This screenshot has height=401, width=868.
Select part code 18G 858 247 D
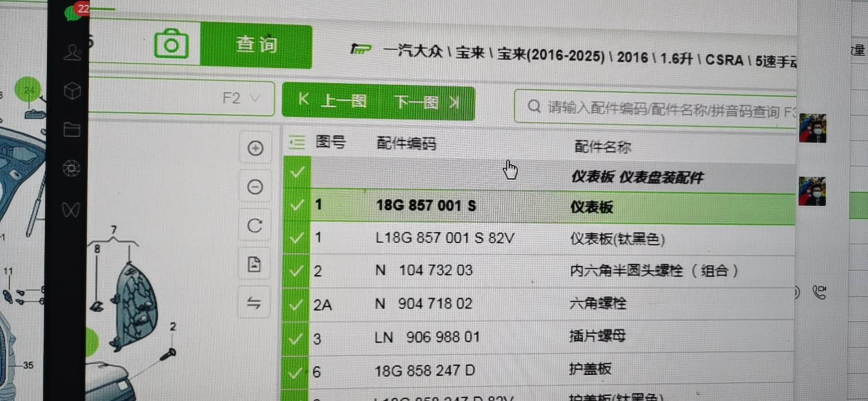pyautogui.click(x=425, y=371)
